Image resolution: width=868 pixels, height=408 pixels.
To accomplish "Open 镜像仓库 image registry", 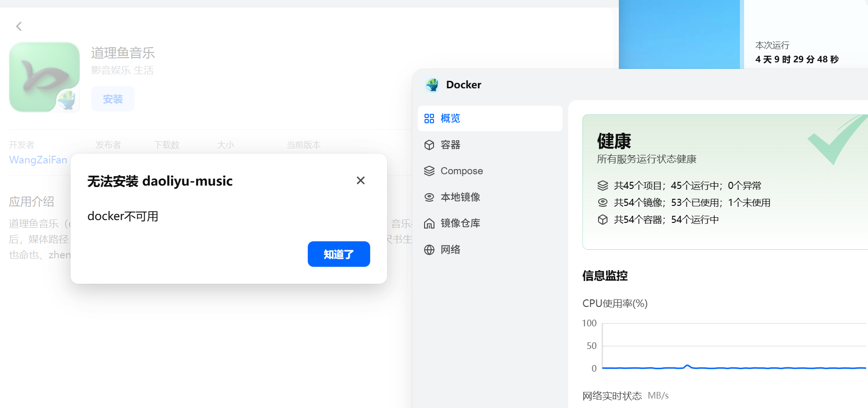I will 490,223.
